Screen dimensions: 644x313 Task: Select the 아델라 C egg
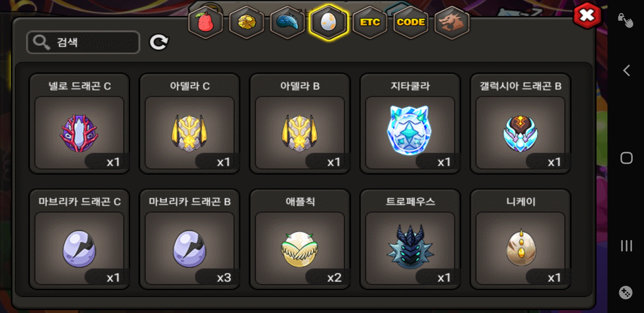pyautogui.click(x=189, y=124)
